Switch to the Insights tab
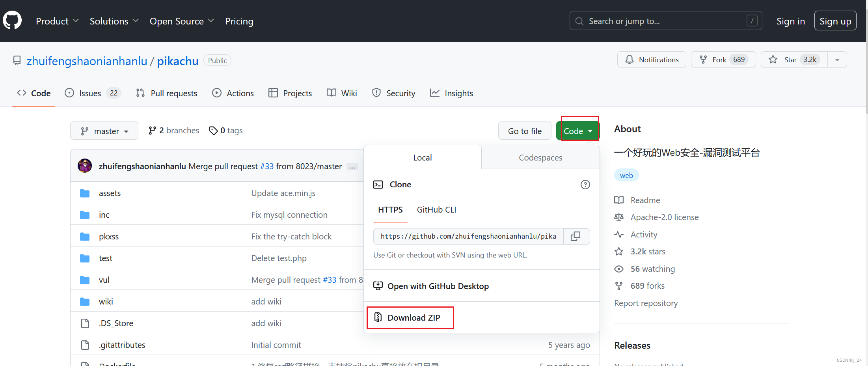This screenshot has height=366, width=868. [x=452, y=93]
